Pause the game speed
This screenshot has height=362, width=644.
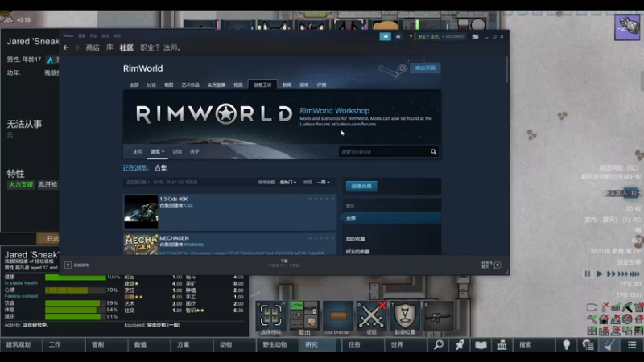click(588, 274)
